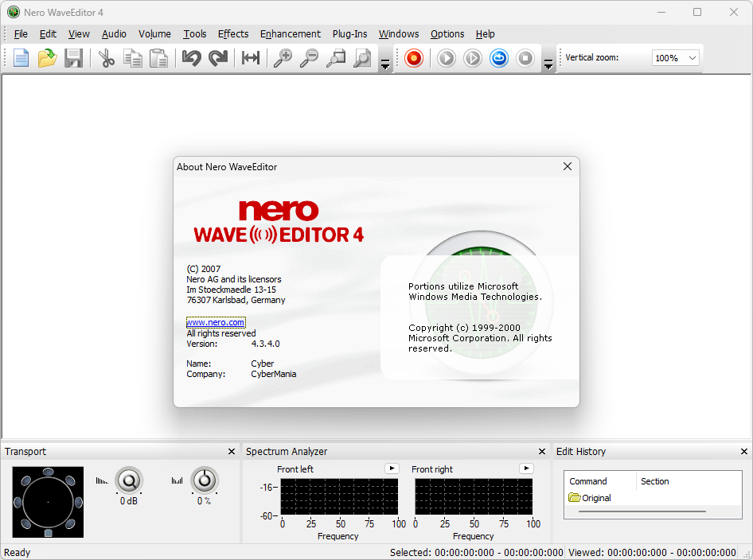Close the About Nero WaveEditor dialog
The width and height of the screenshot is (753, 560).
click(568, 166)
